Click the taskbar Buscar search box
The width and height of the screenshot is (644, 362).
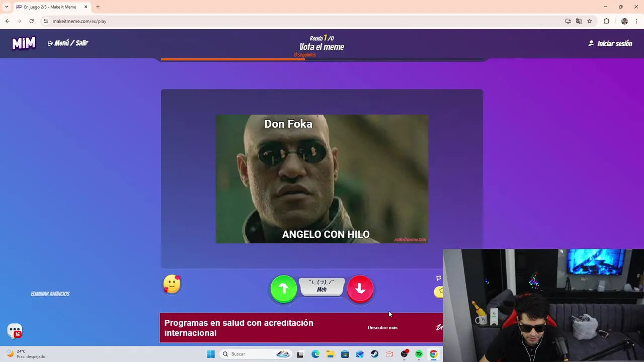[256, 354]
